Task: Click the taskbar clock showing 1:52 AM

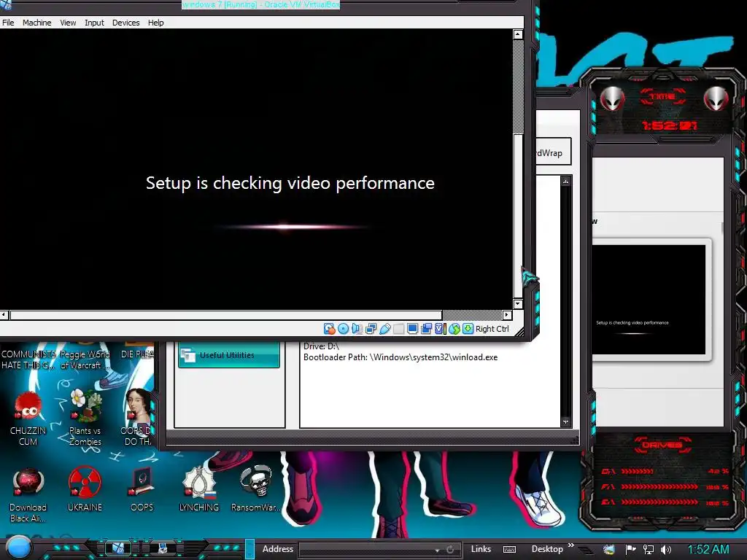Action: pos(708,550)
